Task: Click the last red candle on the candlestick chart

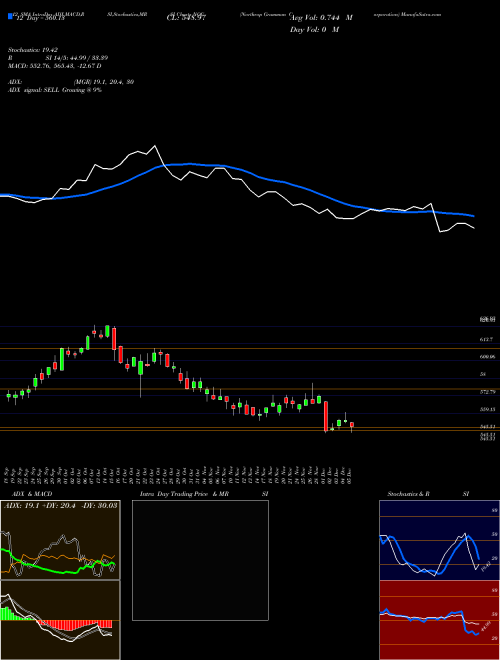Action: point(352,425)
